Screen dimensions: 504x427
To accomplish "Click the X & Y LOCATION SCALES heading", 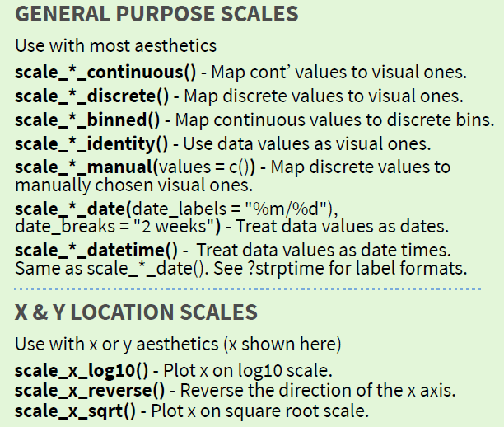I will pos(136,312).
